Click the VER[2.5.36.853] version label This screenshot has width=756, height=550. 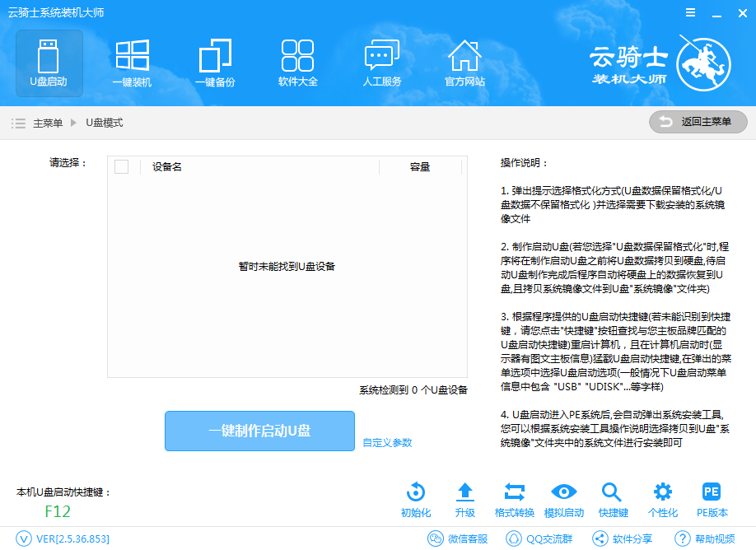point(72,539)
